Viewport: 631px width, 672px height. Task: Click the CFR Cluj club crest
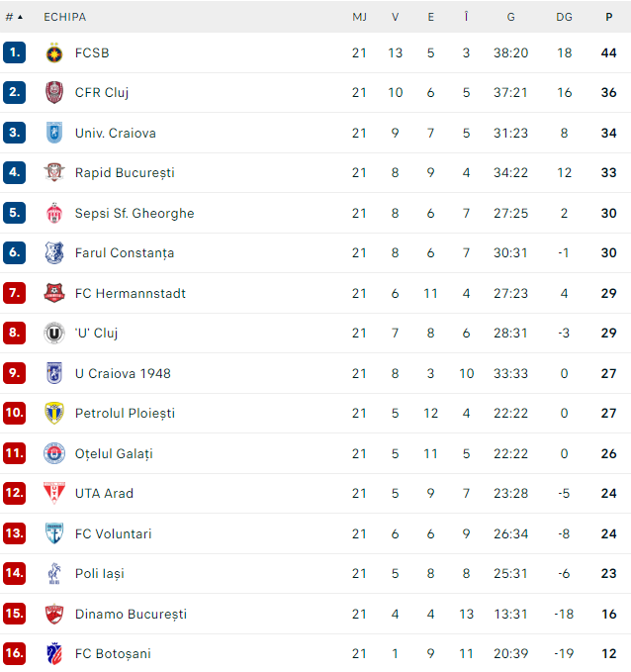pyautogui.click(x=53, y=93)
